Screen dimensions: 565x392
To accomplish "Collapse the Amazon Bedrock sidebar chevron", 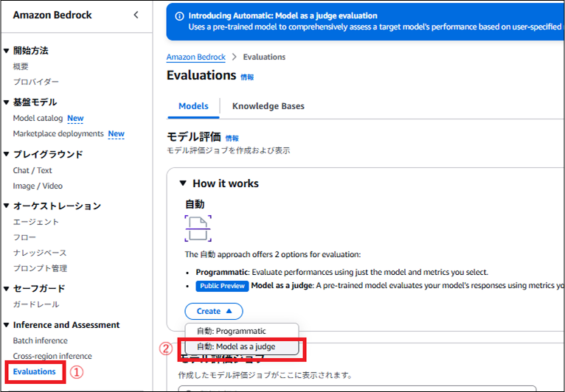I will click(136, 15).
